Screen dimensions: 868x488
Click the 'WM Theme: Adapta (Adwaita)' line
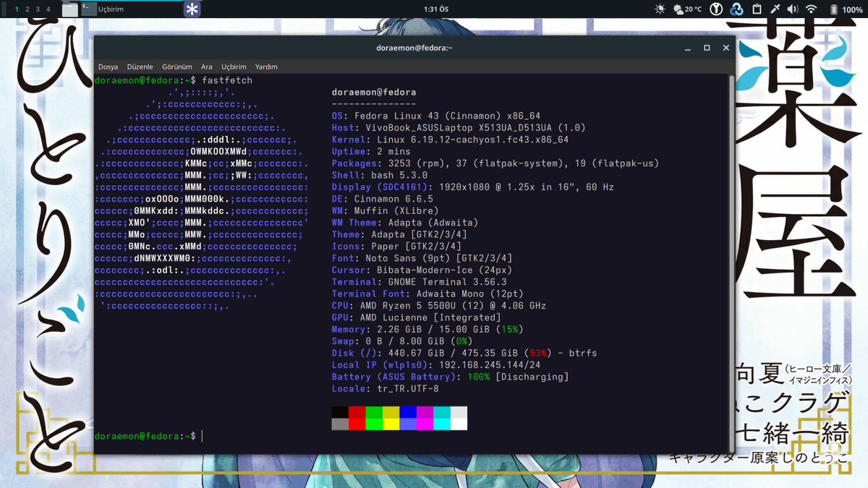405,223
